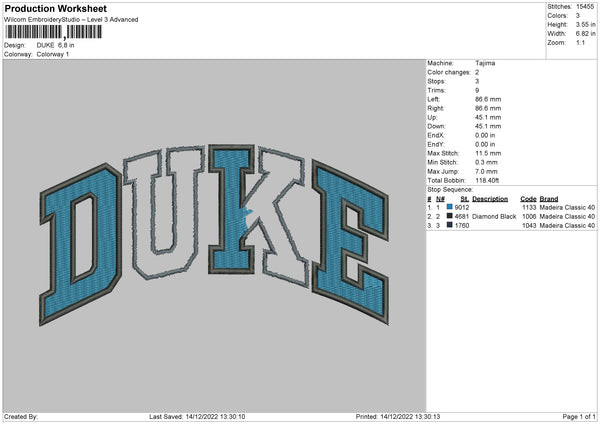
Task: Click the Machine value Tajima
Action: coord(485,63)
